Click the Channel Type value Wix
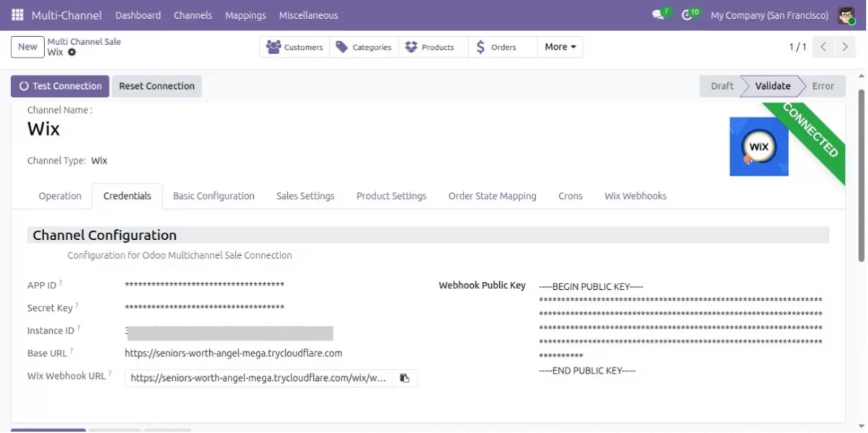The image size is (868, 433). pos(99,160)
